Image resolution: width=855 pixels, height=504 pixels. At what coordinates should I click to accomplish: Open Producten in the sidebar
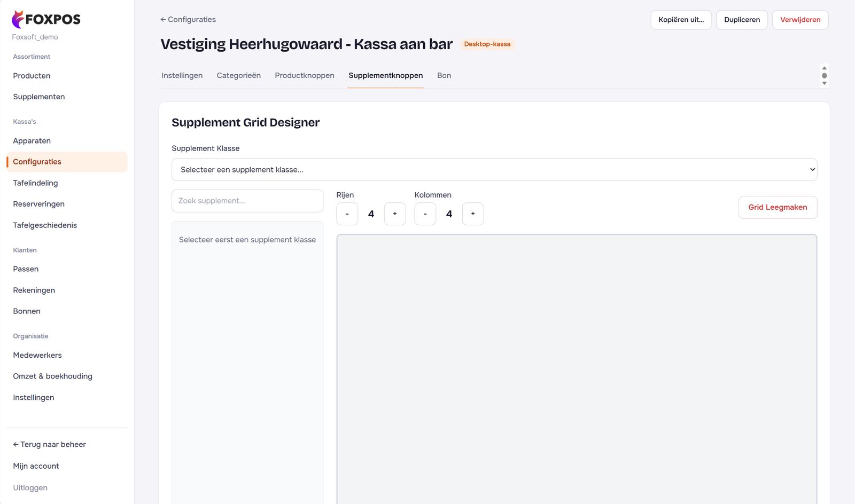[x=67, y=76]
